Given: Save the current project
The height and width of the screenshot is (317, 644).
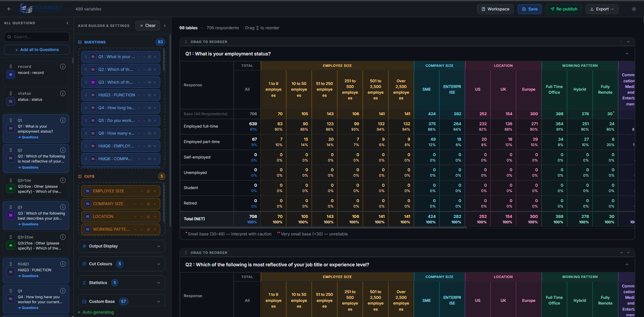Looking at the screenshot, I should click(x=530, y=9).
